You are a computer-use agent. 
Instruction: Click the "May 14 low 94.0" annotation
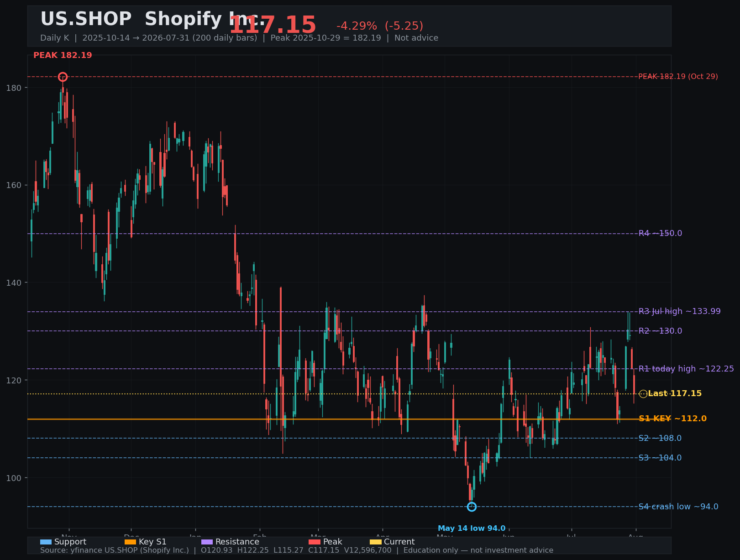click(x=472, y=529)
